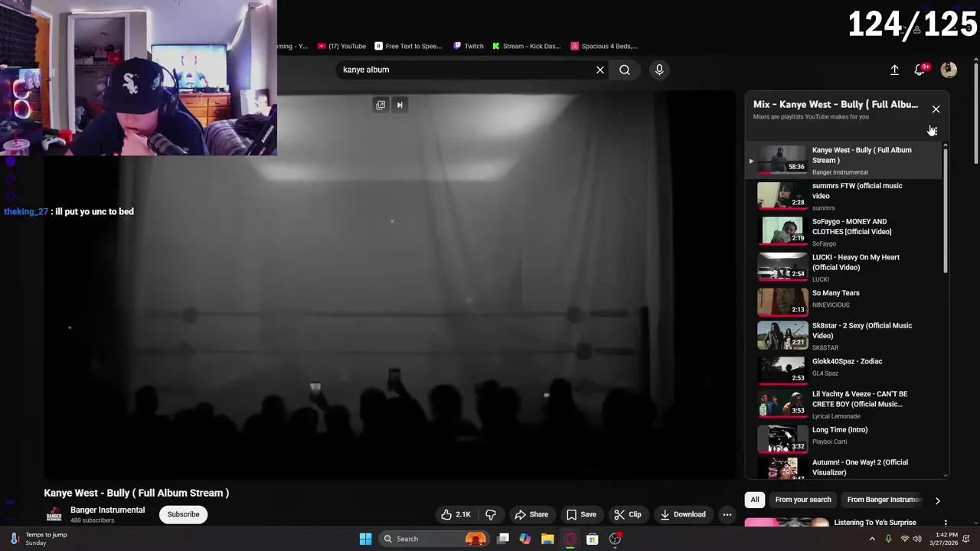Click the pop-out miniplayer icon on video

(x=381, y=105)
